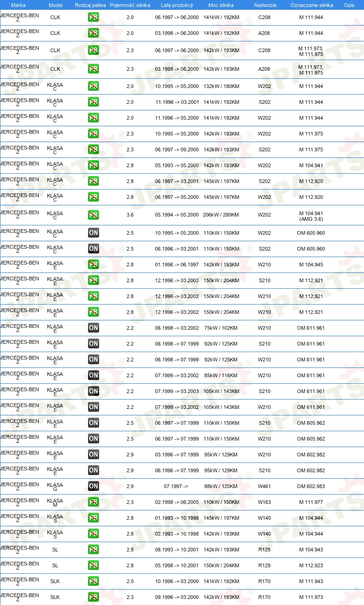Screen dimensions: 364x605
Task: Select the engine code OM 602.983
Action: (x=311, y=487)
